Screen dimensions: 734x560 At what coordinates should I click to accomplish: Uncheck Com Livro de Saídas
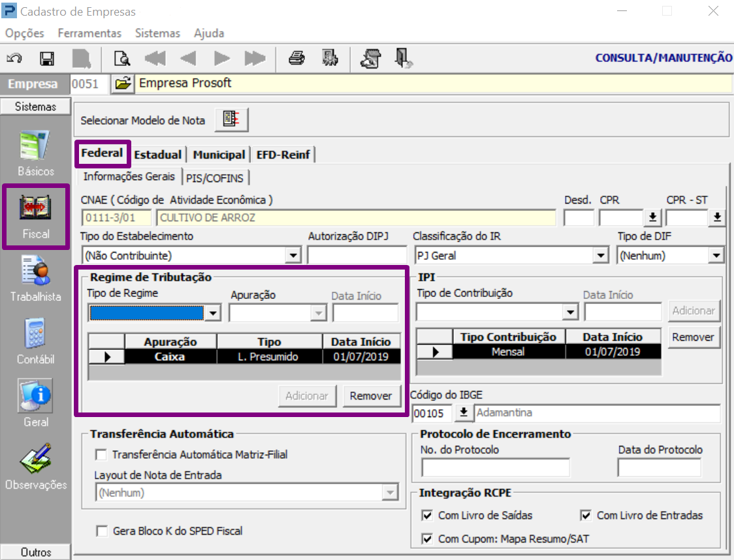428,516
